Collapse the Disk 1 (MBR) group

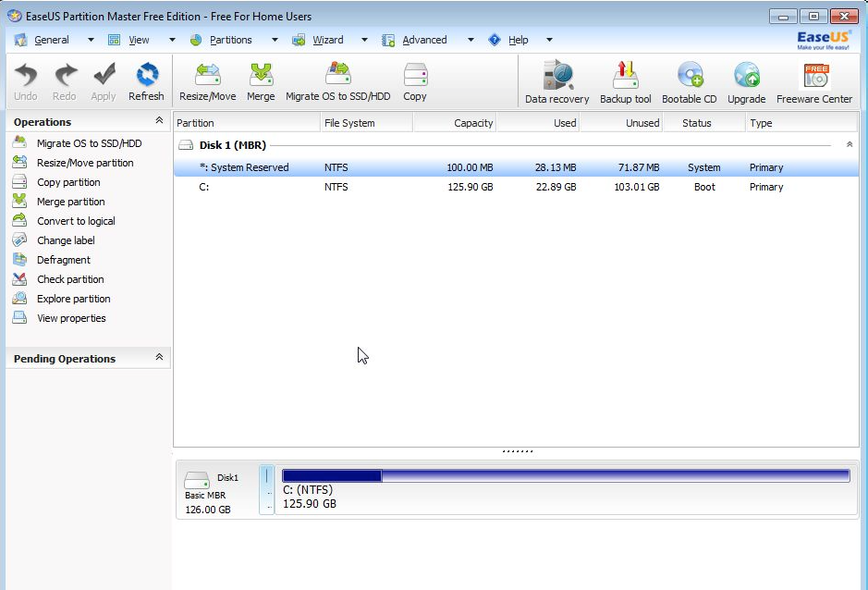[850, 144]
